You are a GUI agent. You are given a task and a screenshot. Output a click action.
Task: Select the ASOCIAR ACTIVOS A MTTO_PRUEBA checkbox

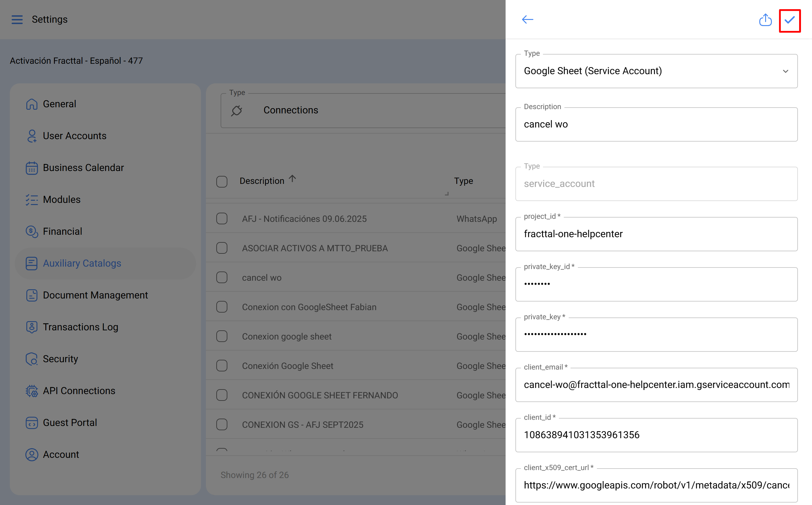coord(222,248)
